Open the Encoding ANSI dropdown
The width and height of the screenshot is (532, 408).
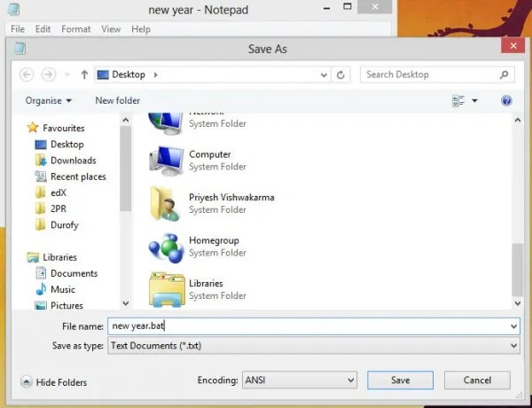tap(300, 381)
